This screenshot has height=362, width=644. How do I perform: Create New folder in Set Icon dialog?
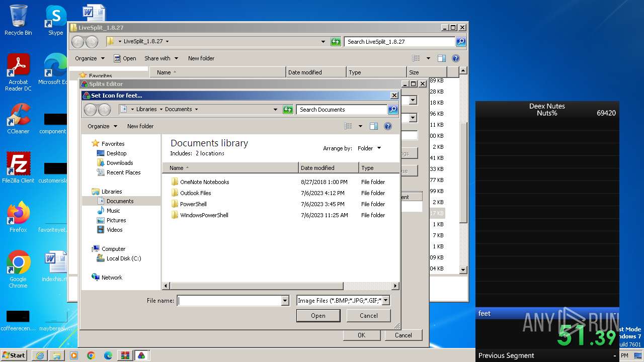(140, 126)
